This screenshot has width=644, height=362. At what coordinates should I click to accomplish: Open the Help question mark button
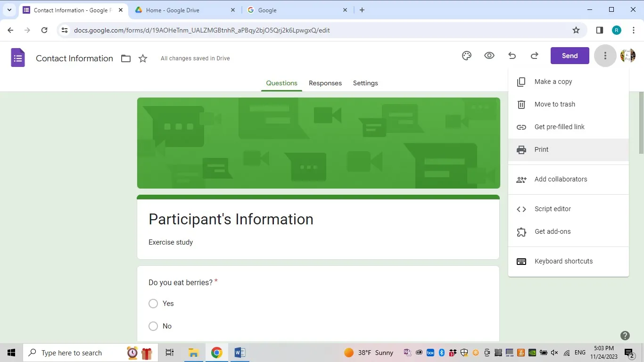625,335
